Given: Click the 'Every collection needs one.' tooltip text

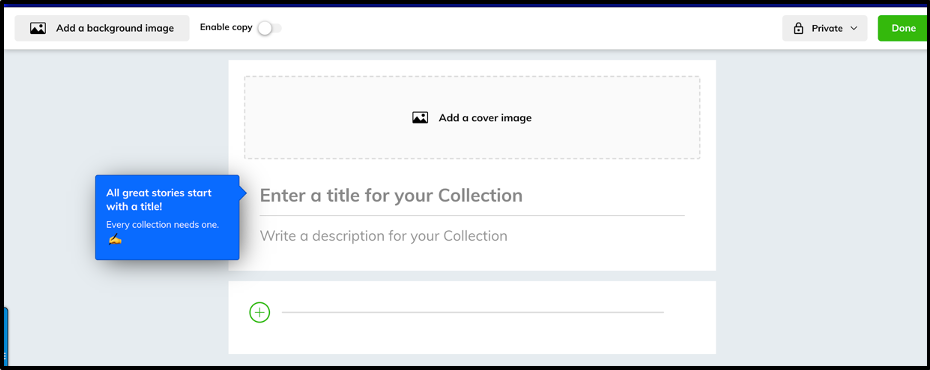Looking at the screenshot, I should tap(163, 225).
